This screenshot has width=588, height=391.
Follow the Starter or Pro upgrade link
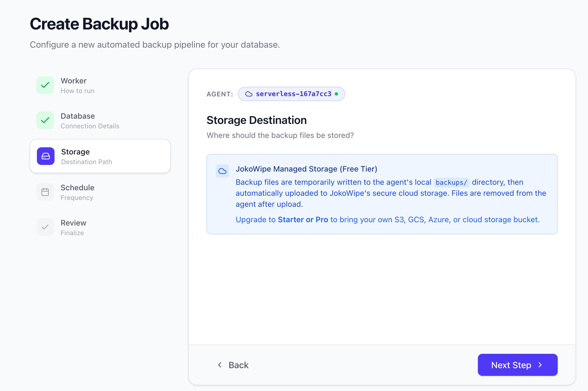pos(303,219)
